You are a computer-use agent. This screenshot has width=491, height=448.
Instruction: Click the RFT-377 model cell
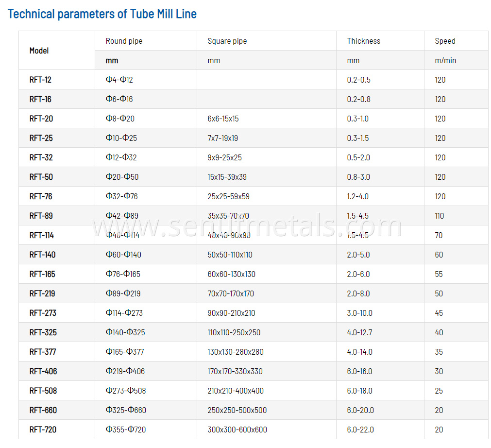[43, 352]
